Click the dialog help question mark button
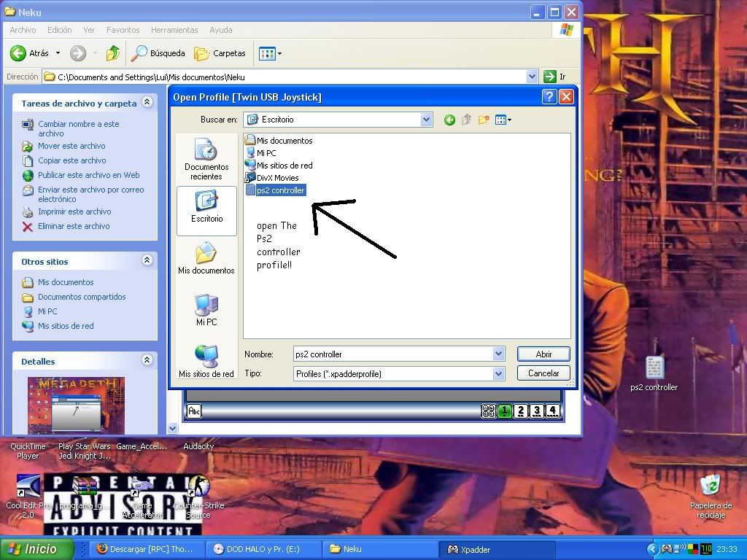The width and height of the screenshot is (747, 560). click(549, 97)
